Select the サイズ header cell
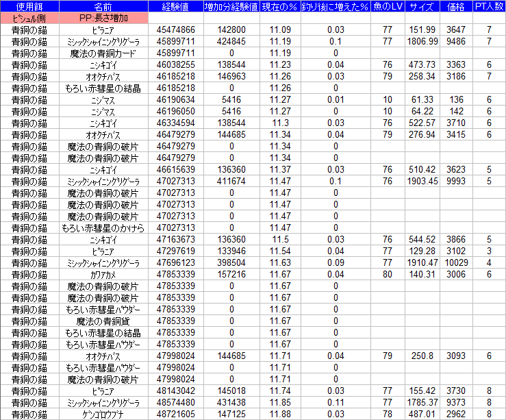 click(422, 6)
